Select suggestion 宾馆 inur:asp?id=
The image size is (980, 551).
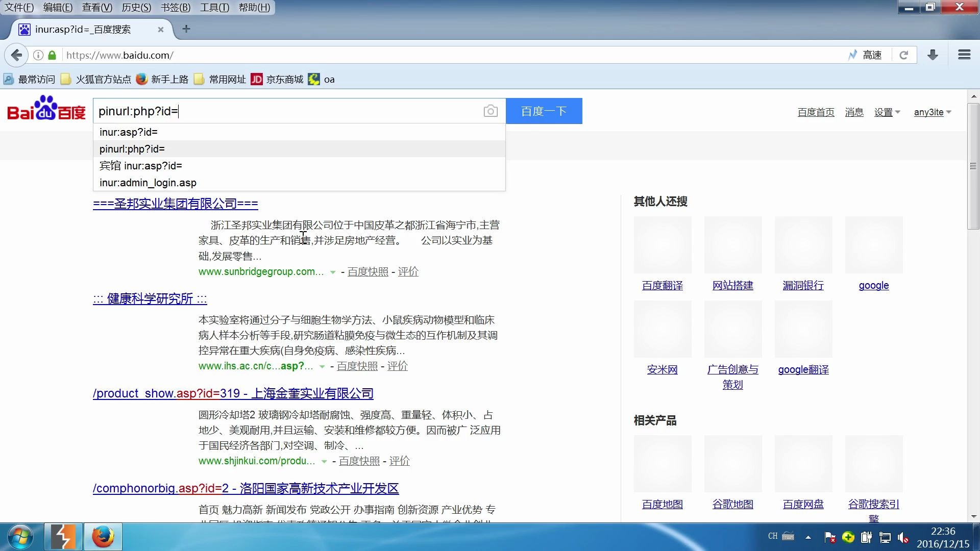coord(299,166)
